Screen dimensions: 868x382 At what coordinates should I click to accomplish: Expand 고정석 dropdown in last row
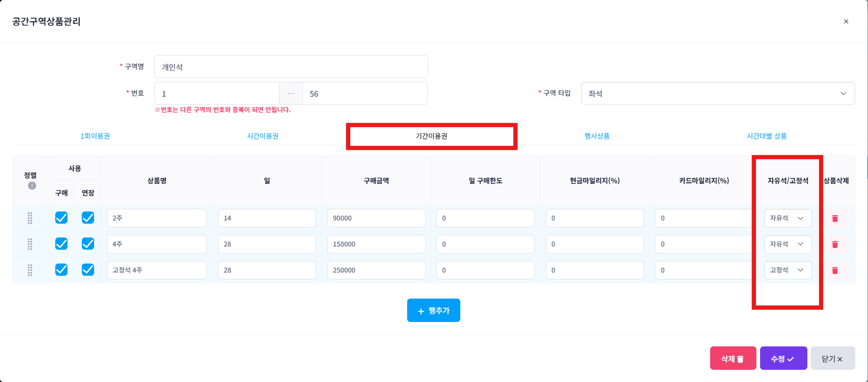point(787,270)
